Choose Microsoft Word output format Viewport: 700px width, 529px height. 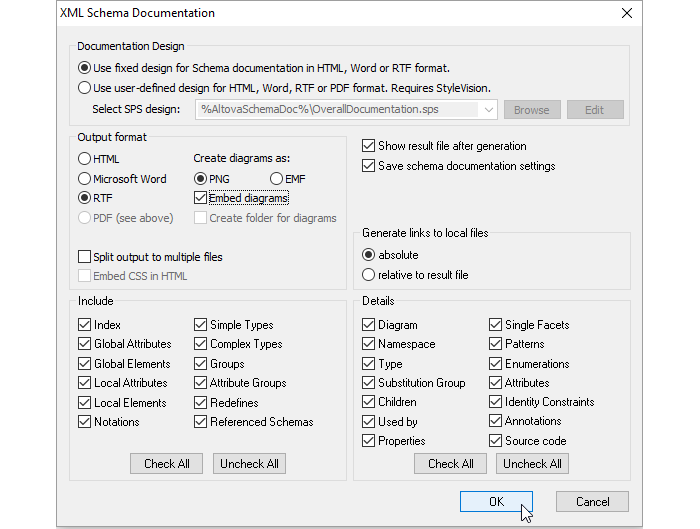click(x=85, y=178)
